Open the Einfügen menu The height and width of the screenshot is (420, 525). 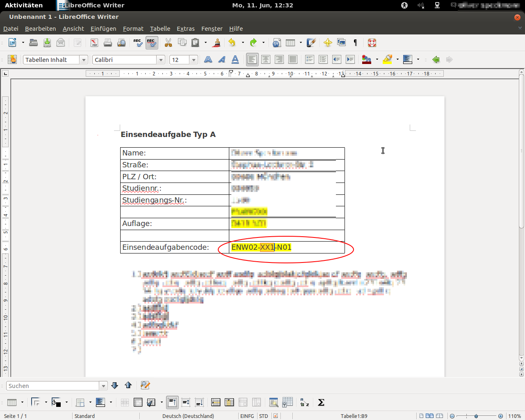(103, 29)
